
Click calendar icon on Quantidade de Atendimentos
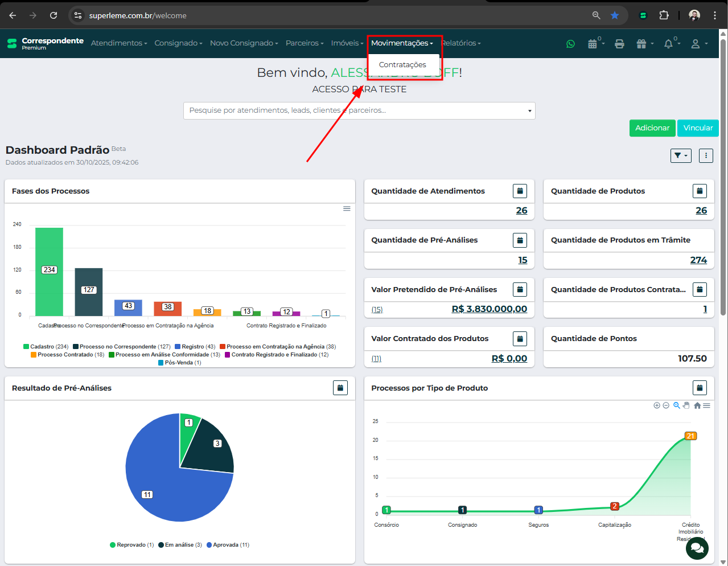[520, 191]
